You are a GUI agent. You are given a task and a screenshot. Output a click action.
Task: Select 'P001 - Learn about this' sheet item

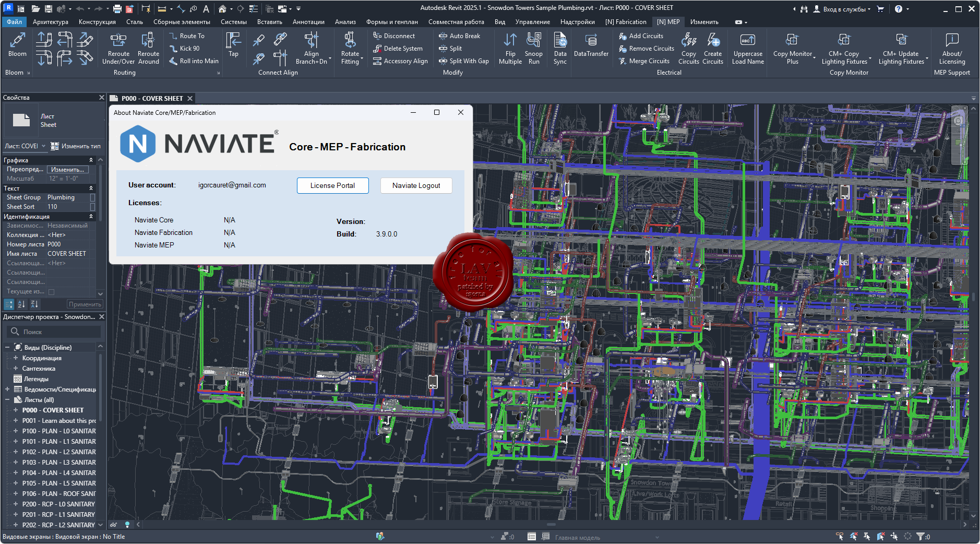pyautogui.click(x=59, y=420)
